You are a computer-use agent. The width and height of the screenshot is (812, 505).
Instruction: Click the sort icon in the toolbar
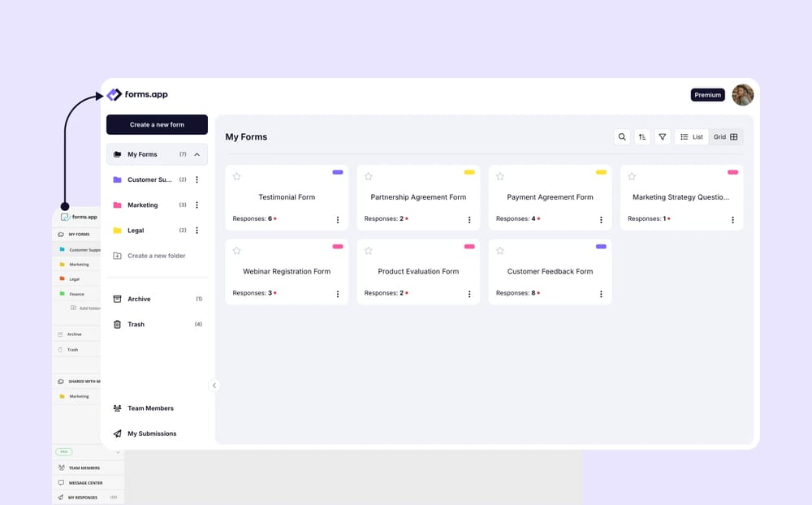pyautogui.click(x=642, y=136)
